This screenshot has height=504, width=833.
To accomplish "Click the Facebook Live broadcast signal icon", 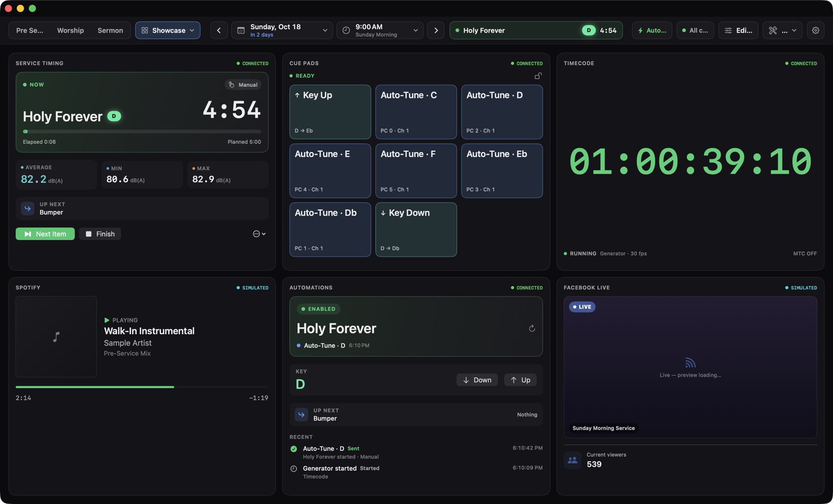I will point(690,363).
